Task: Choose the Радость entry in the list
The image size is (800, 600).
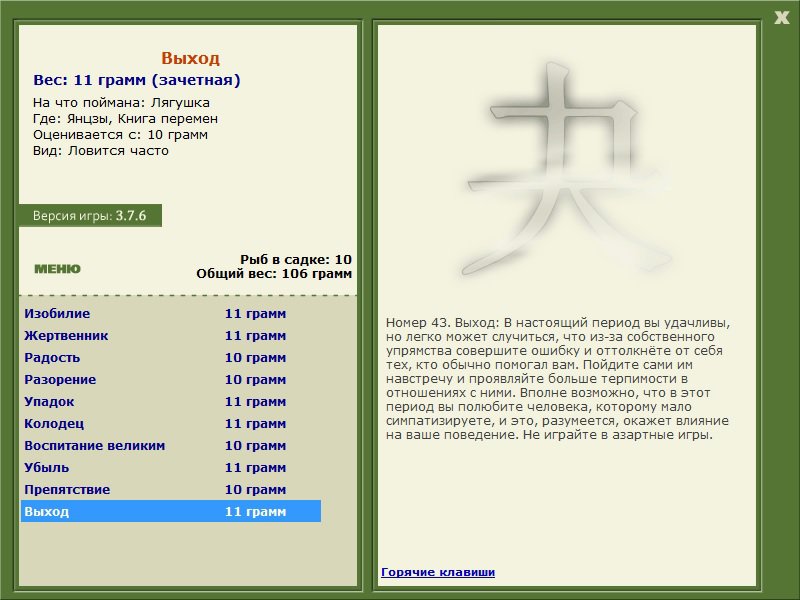Action: (171, 357)
